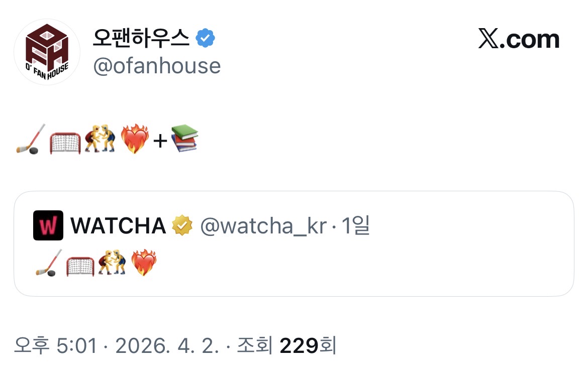Click the wrestlers emoji in the main post
This screenshot has height=374, width=588.
pos(100,140)
